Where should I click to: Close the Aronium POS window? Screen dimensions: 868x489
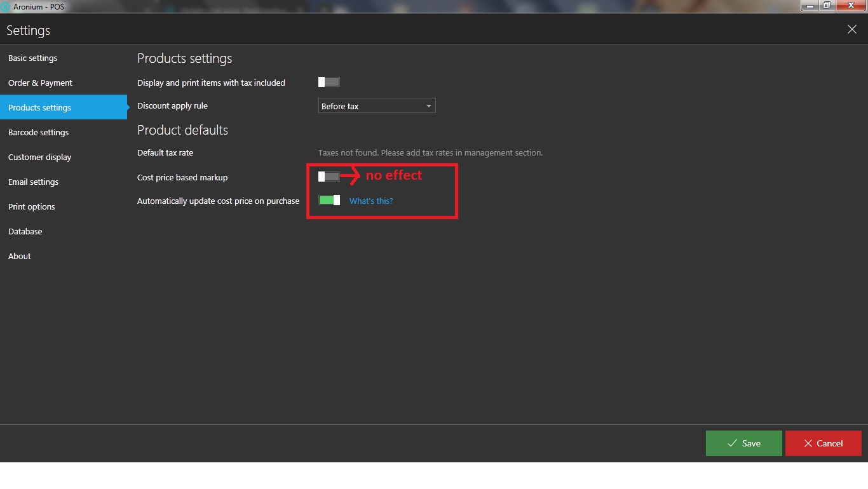[850, 6]
